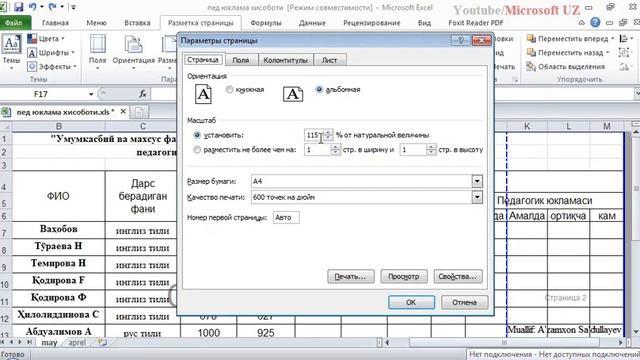This screenshot has width=640, height=360.
Task: Click the Просмотр preview button
Action: pos(404,276)
